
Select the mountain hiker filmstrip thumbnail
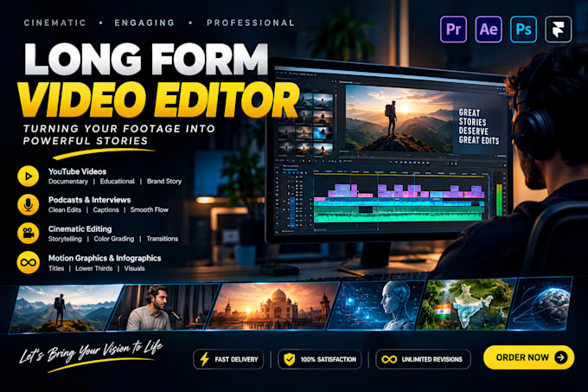click(67, 308)
